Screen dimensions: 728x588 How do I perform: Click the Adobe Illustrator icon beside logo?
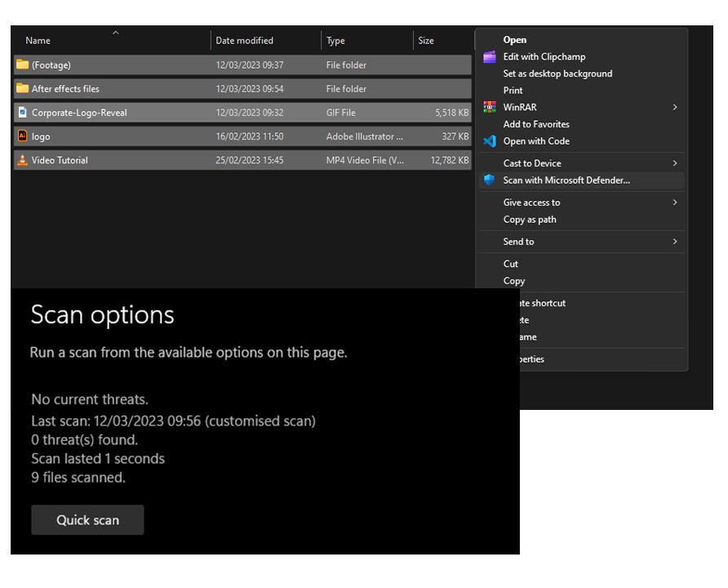click(22, 136)
